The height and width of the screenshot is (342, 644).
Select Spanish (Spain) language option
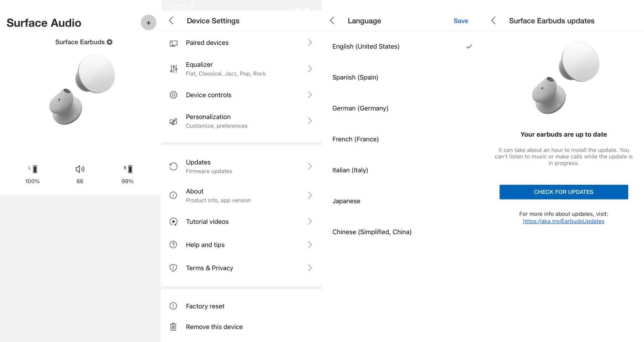(x=355, y=77)
